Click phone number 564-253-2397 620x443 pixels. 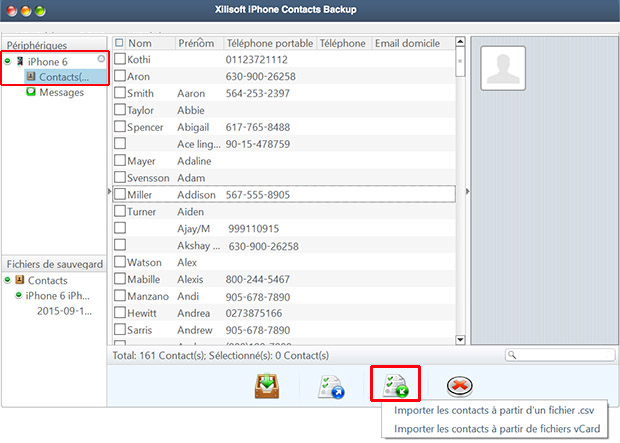(x=258, y=93)
